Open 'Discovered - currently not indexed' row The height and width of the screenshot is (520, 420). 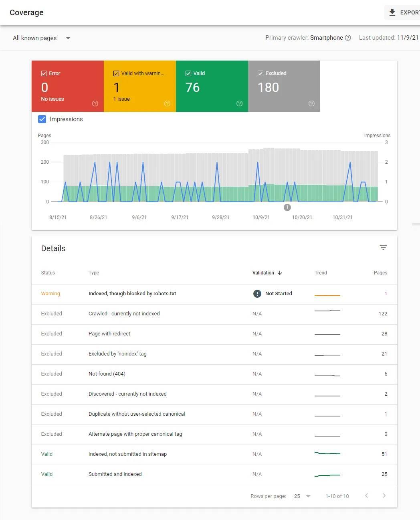(214, 394)
